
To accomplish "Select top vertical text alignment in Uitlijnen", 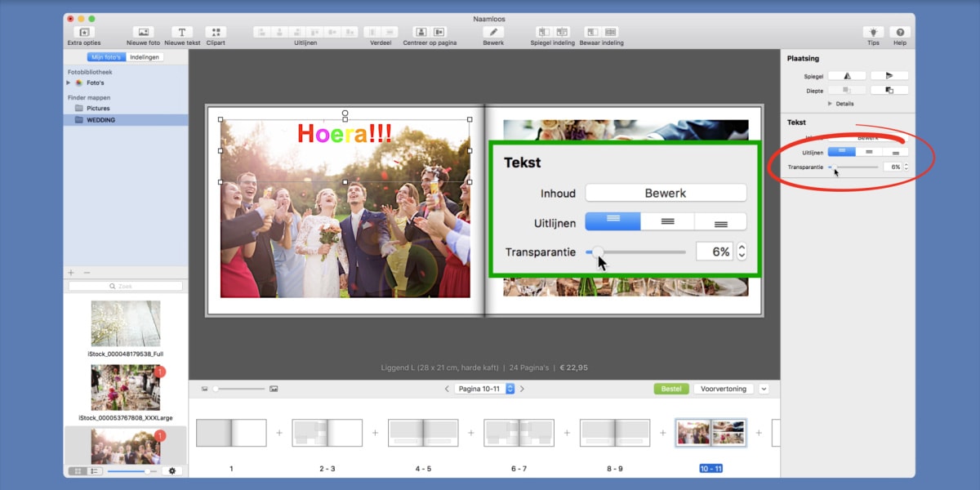I will pyautogui.click(x=842, y=152).
